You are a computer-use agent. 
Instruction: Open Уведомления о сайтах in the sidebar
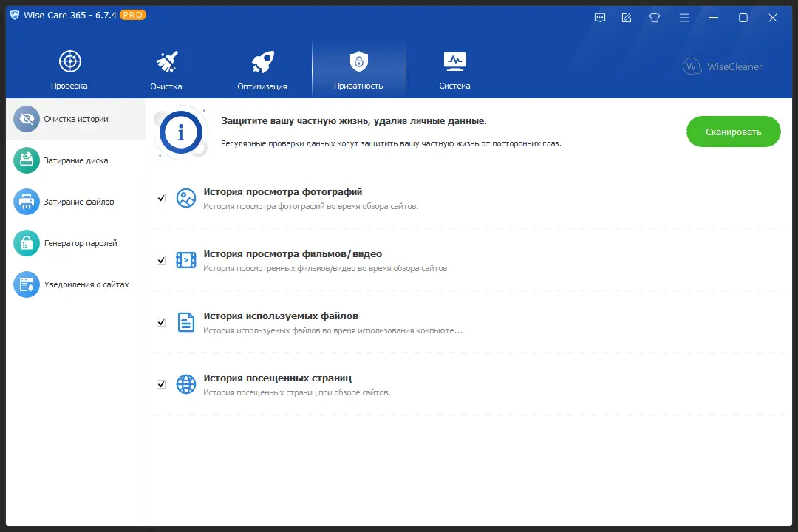click(x=26, y=284)
